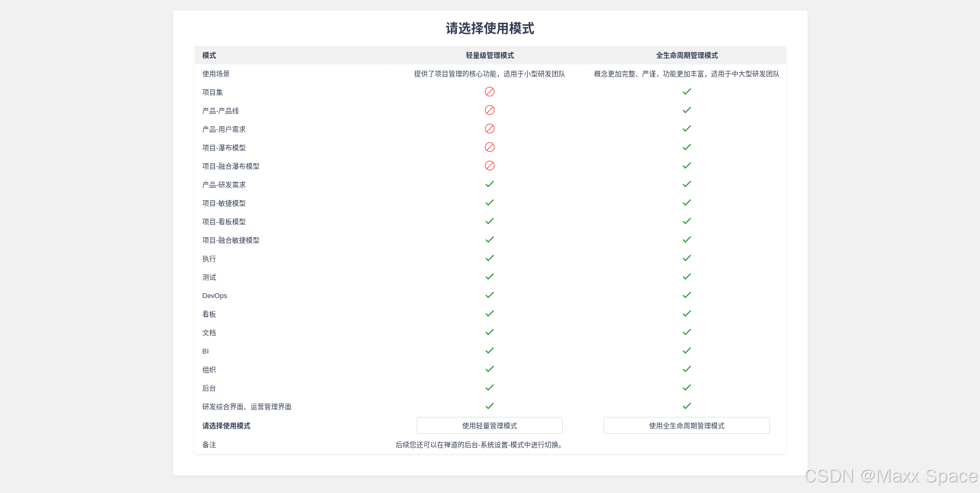This screenshot has height=493, width=980.
Task: Click the 全生命周期 checkmark for 产品-用户需求
Action: (x=686, y=128)
